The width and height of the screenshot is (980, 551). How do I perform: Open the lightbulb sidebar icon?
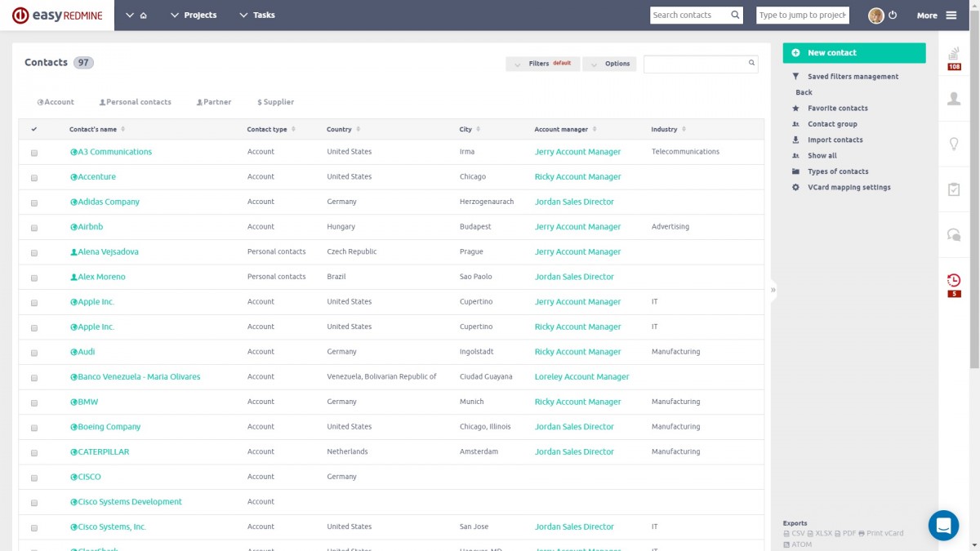954,144
